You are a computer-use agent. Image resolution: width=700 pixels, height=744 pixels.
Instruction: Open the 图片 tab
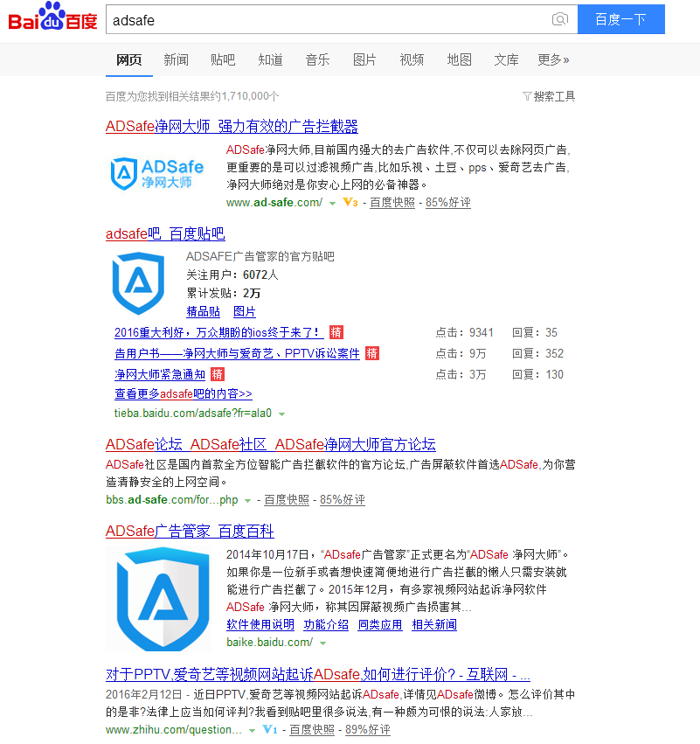[364, 59]
